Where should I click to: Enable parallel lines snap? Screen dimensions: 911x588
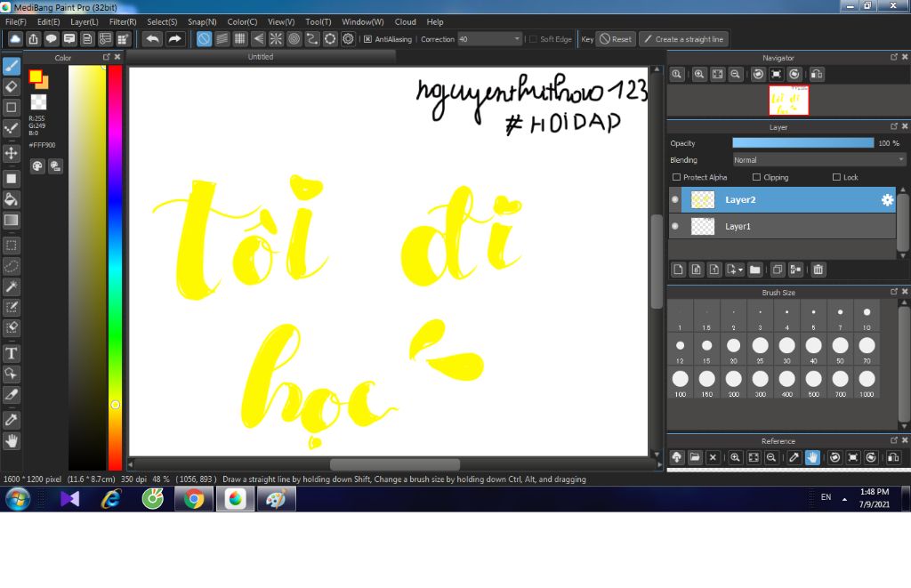click(x=222, y=39)
